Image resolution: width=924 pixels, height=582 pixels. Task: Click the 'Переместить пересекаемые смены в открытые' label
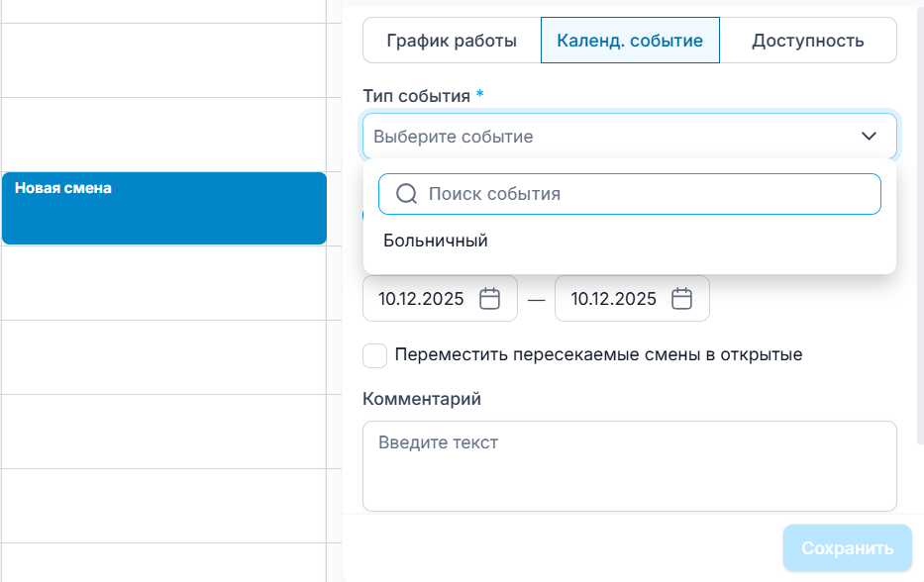click(598, 355)
